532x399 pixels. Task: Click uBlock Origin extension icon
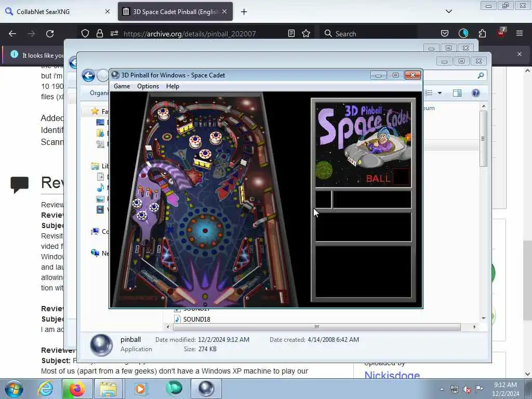click(x=501, y=33)
